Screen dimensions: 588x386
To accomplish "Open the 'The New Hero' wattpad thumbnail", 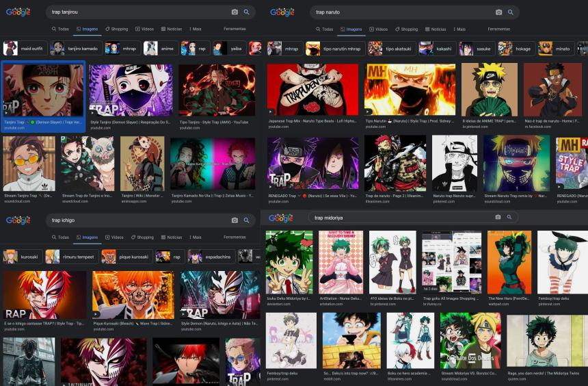I will [509, 262].
